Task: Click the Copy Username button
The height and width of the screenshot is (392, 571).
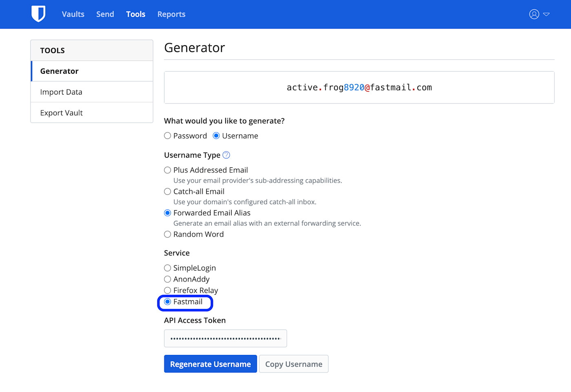Action: (294, 364)
